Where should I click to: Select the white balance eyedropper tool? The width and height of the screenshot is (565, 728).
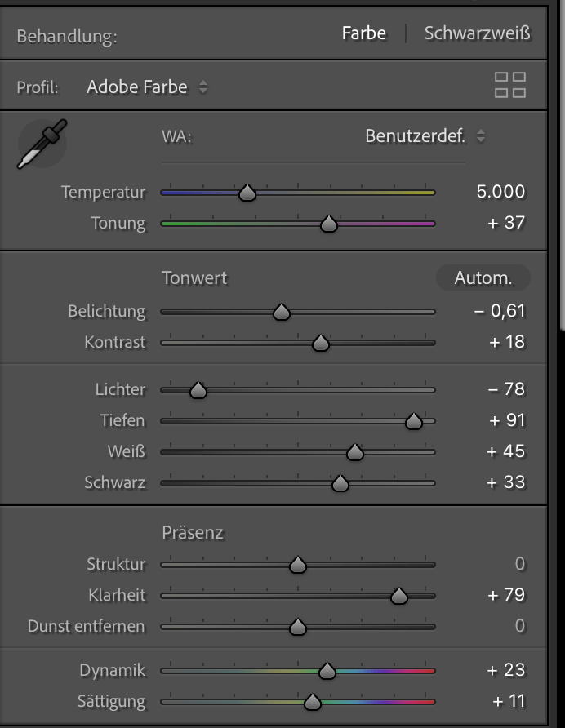tap(42, 144)
